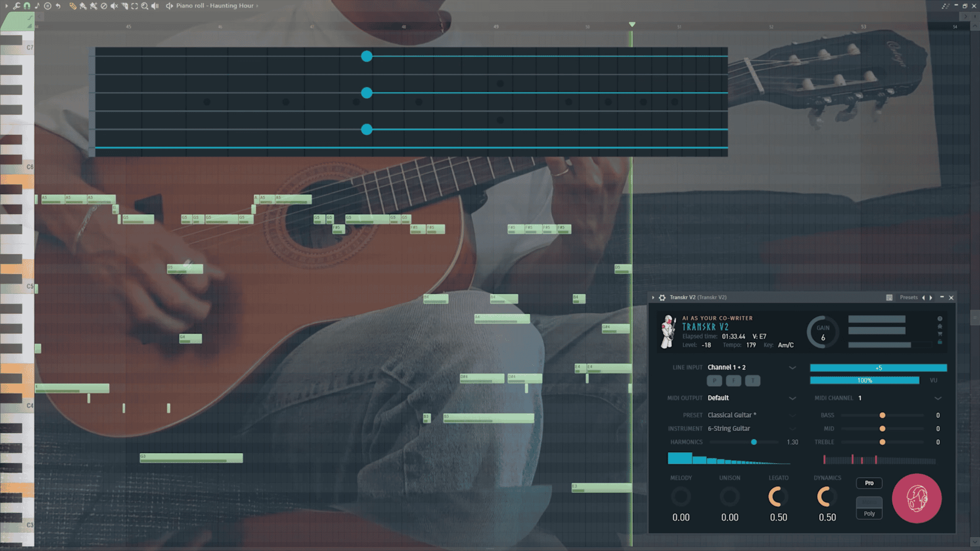This screenshot has width=980, height=551.
Task: Open Transkr V2 plugin gear settings
Action: click(662, 297)
